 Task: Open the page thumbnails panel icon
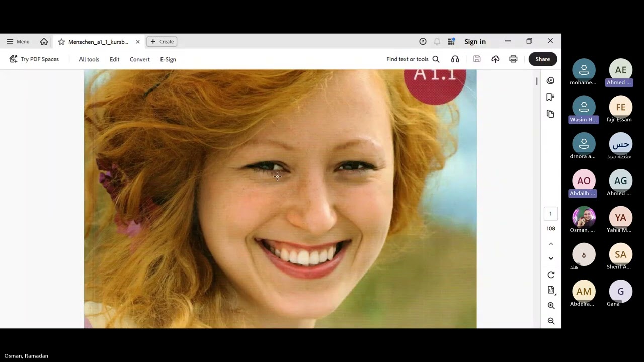[550, 114]
